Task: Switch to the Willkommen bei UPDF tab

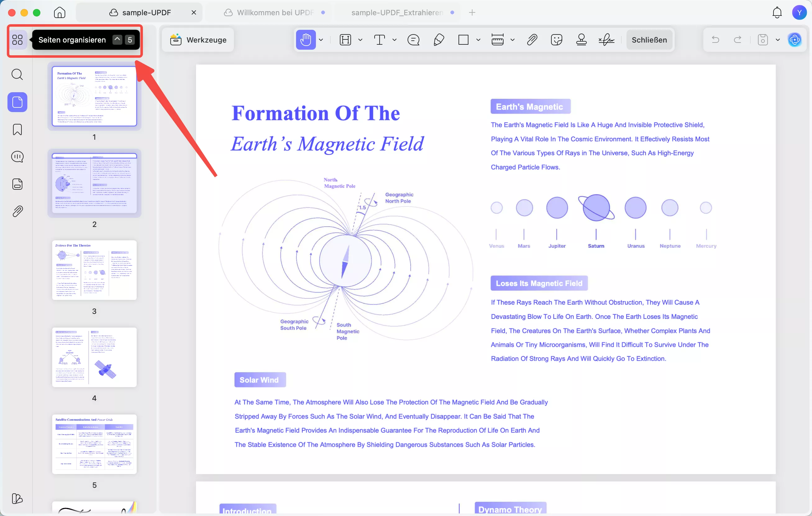Action: click(x=275, y=12)
